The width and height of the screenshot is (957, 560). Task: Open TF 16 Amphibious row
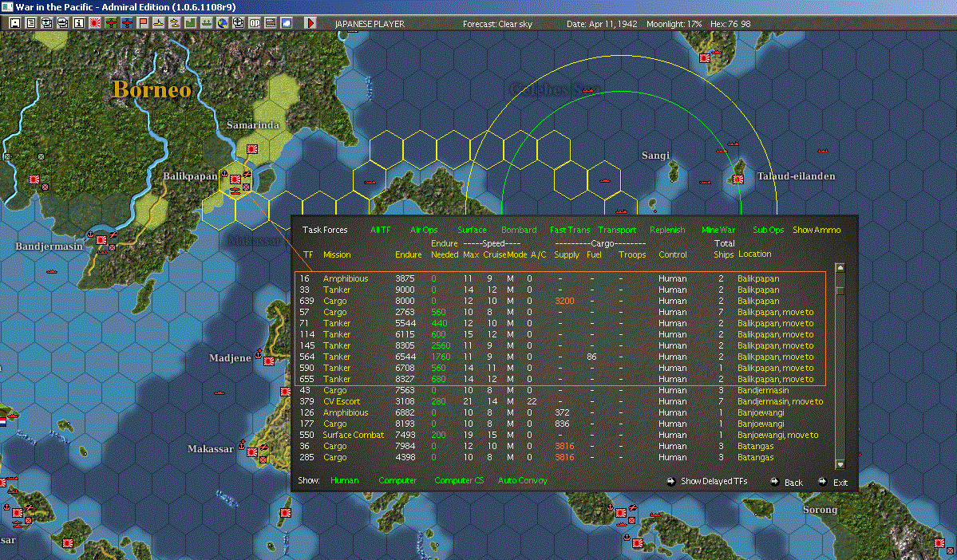pos(560,278)
